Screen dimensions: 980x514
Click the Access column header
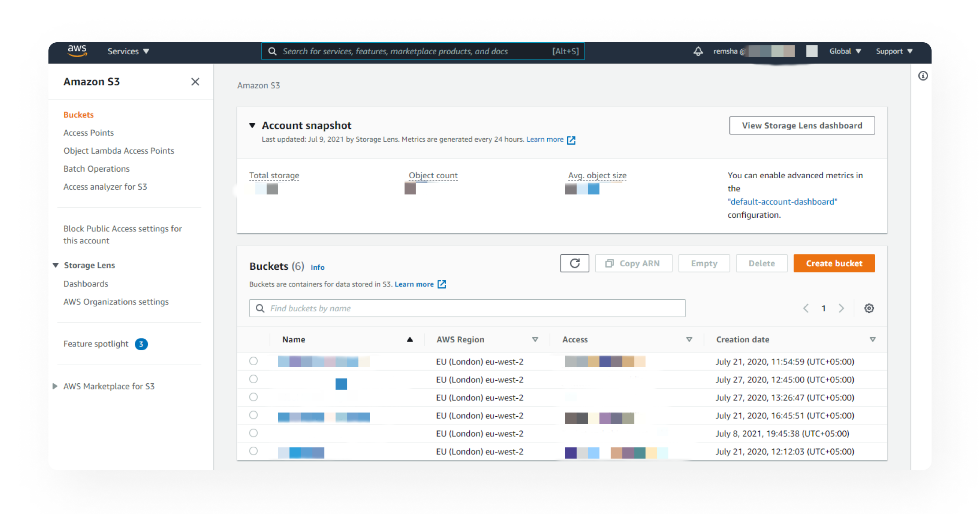click(575, 339)
